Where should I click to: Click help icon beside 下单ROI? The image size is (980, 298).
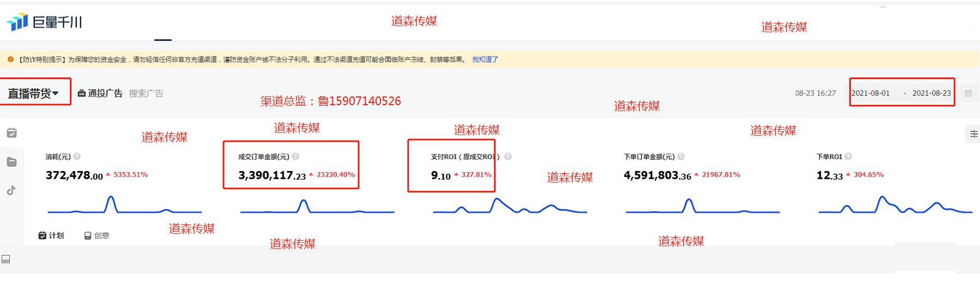(848, 156)
